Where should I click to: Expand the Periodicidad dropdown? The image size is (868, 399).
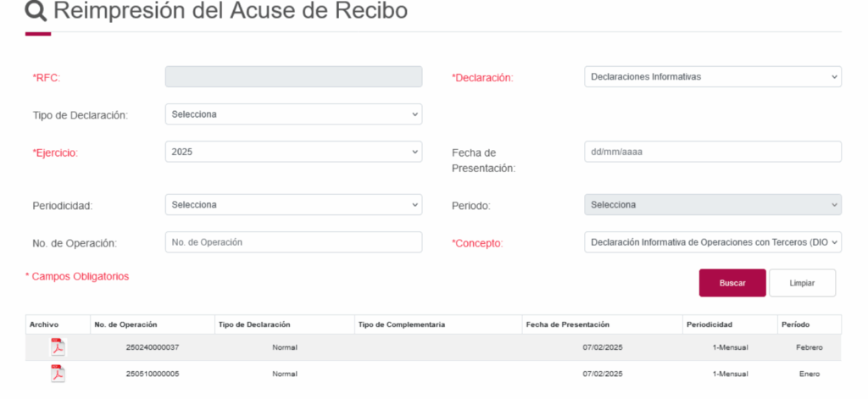293,205
